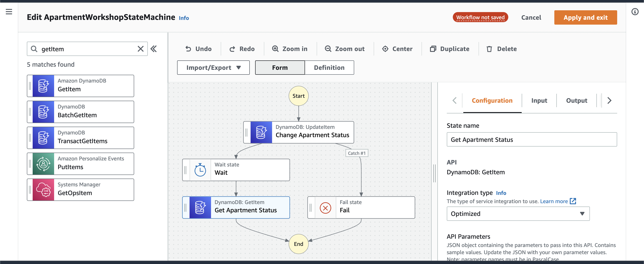Open the Import/Export dropdown
The width and height of the screenshot is (644, 264).
pos(214,68)
